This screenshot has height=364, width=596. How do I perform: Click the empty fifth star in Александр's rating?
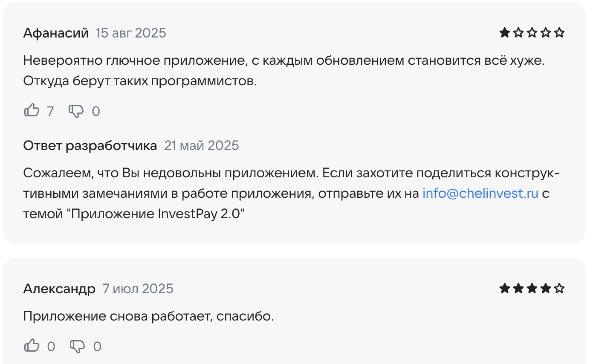point(559,289)
